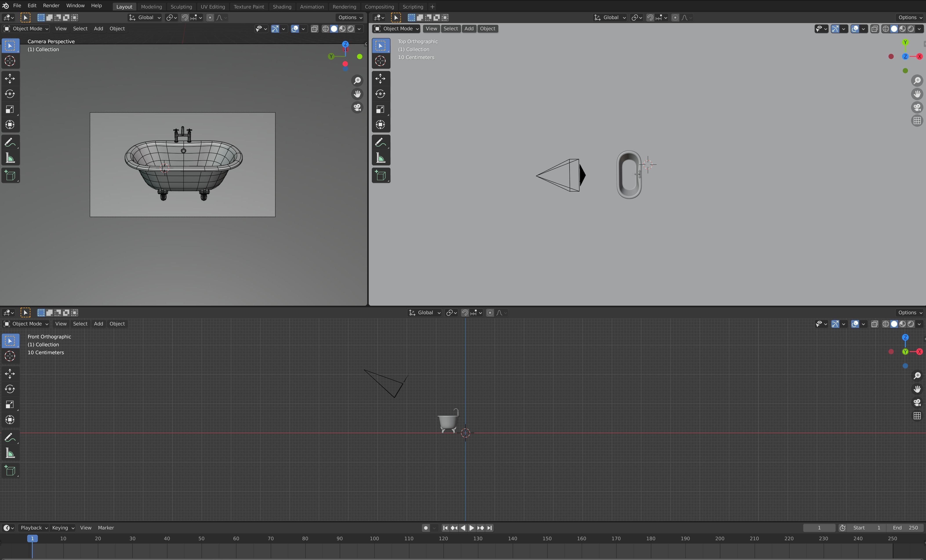Click orthographic grid toggle in front viewport
Screen dimensions: 926x560
[x=917, y=416]
